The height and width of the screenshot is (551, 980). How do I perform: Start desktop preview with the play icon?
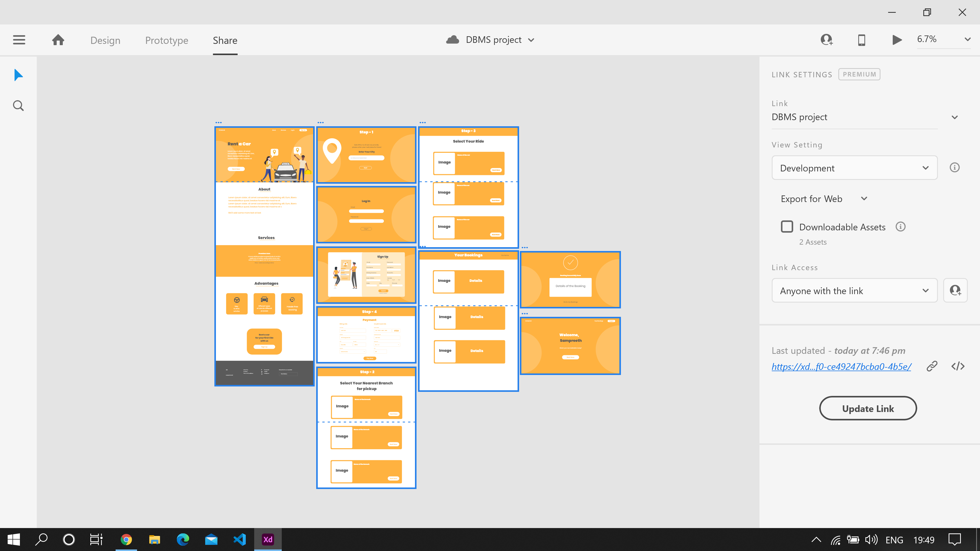(897, 40)
